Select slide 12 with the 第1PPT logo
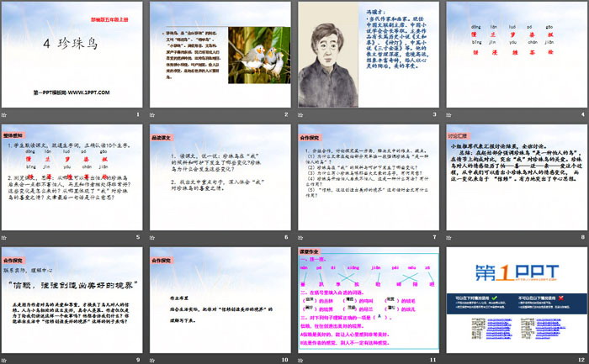Screen dimensions: 589x364 point(517,300)
